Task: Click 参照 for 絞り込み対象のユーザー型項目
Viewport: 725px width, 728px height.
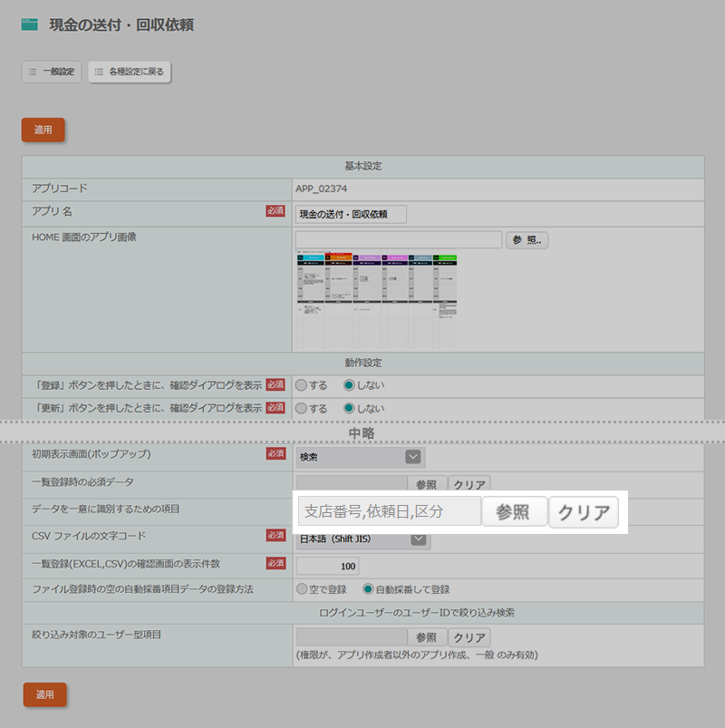Action: pos(426,637)
